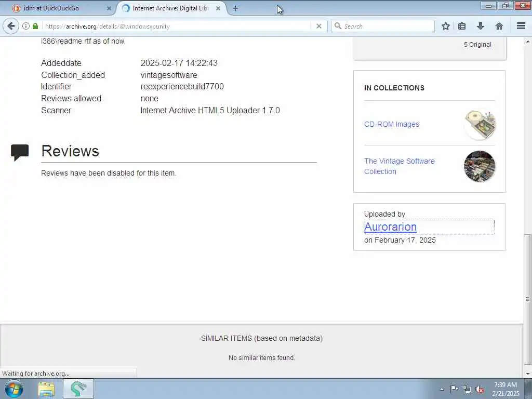Open Windows Explorer from taskbar
The width and height of the screenshot is (532, 399).
(46, 389)
